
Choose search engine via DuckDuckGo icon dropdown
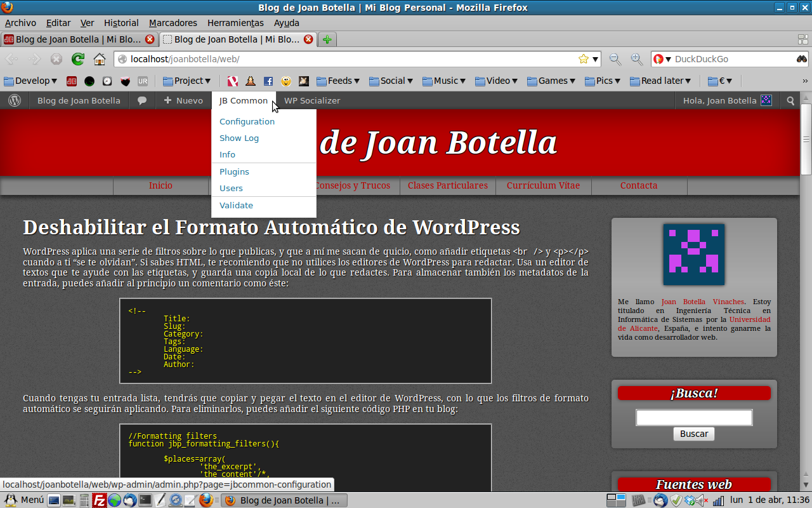[662, 59]
